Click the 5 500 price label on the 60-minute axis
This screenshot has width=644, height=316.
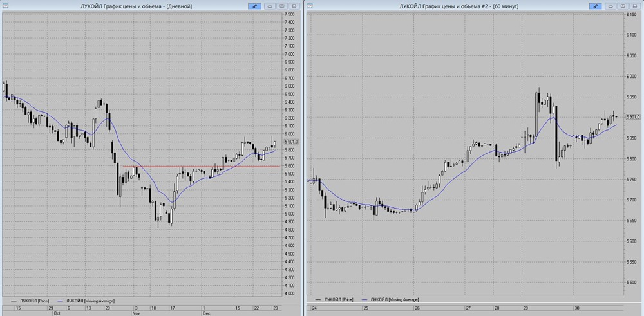click(x=631, y=283)
